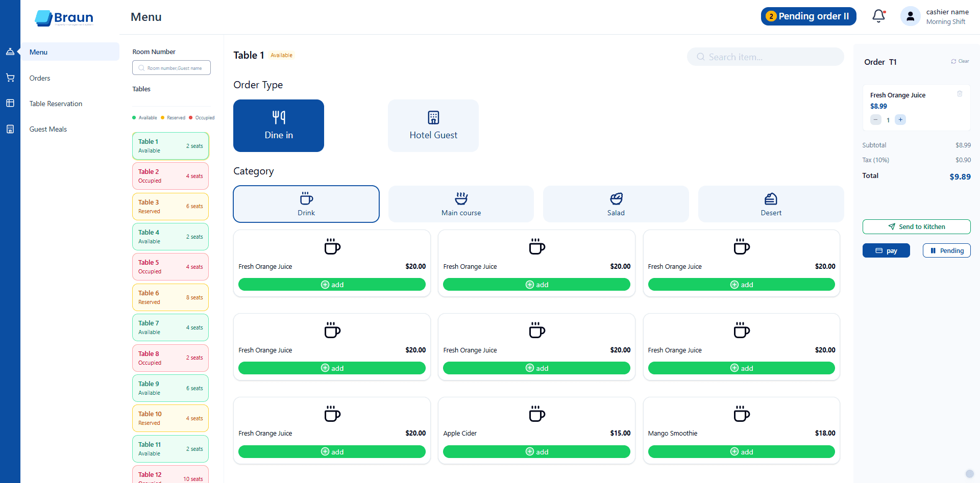Click Clear to reset the order
The height and width of the screenshot is (483, 980).
960,61
